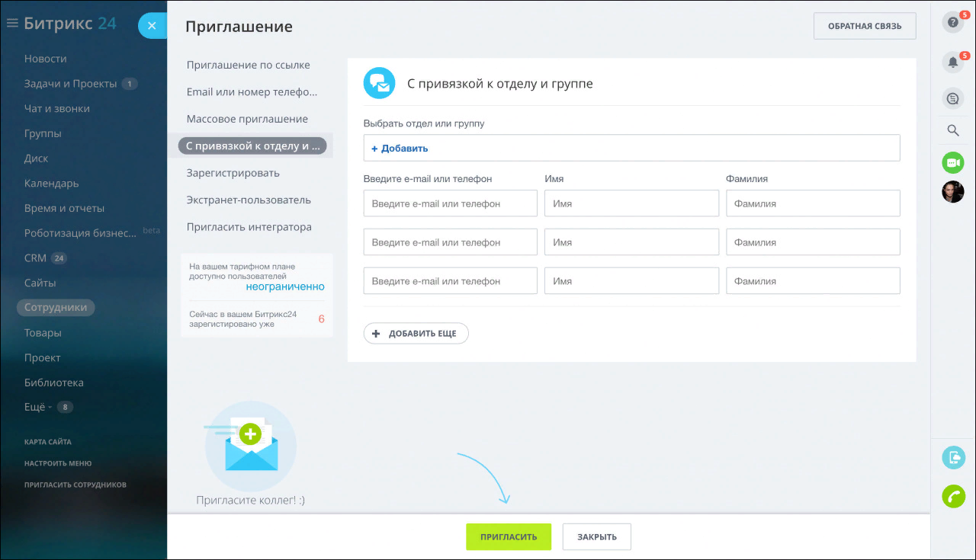This screenshot has width=976, height=560.
Task: Open Приглашение по ссылке section
Action: tap(248, 66)
